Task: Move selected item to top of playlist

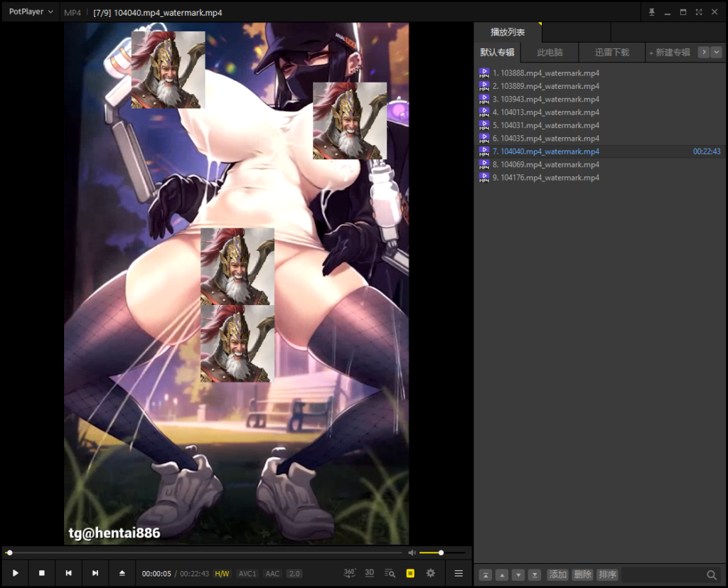Action: click(x=486, y=575)
